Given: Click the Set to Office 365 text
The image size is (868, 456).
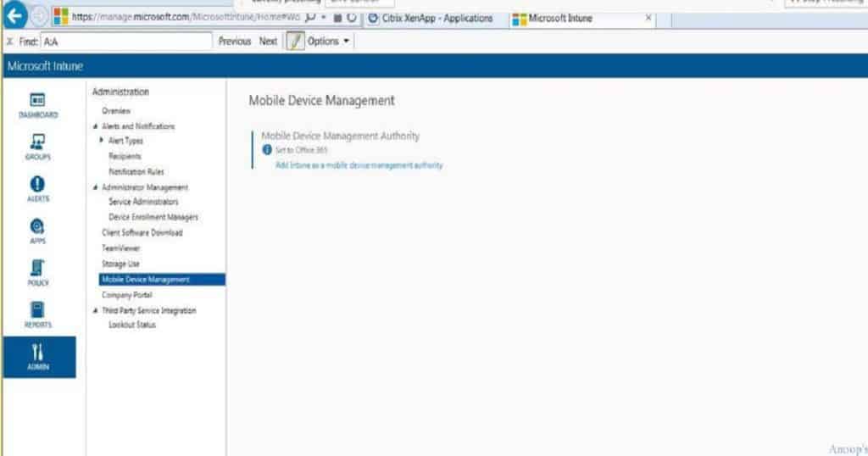Looking at the screenshot, I should pos(302,150).
